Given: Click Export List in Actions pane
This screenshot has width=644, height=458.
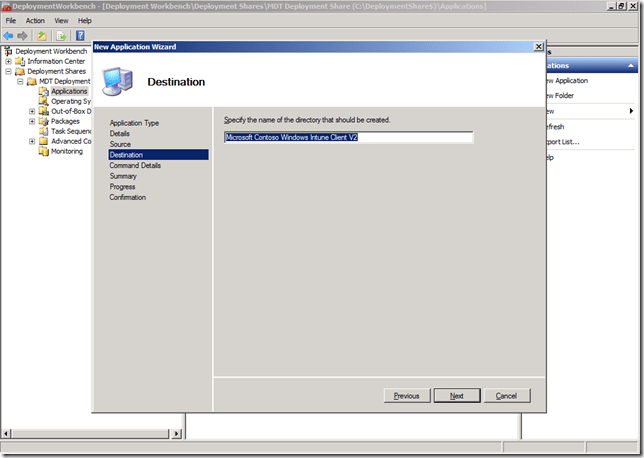Looking at the screenshot, I should [x=563, y=142].
